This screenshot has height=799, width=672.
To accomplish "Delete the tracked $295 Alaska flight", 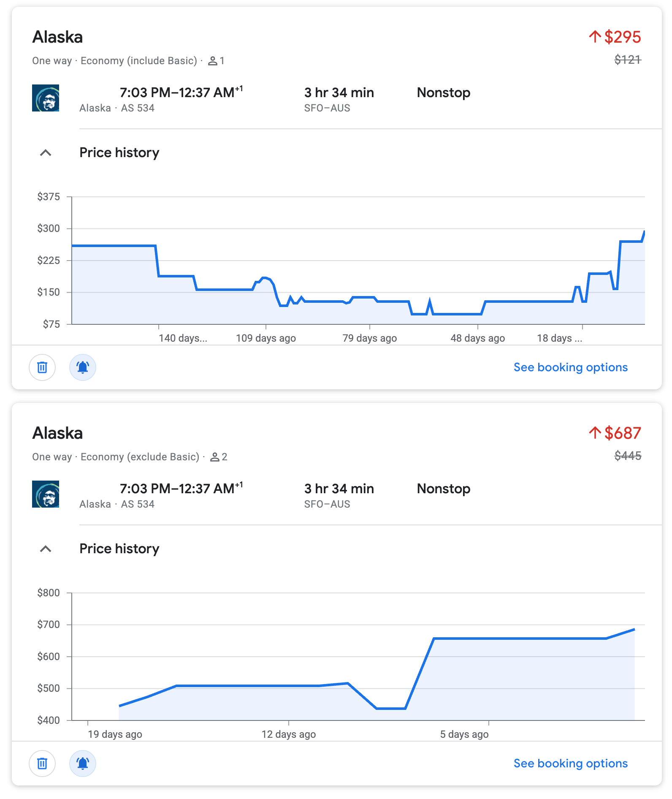I will (42, 367).
